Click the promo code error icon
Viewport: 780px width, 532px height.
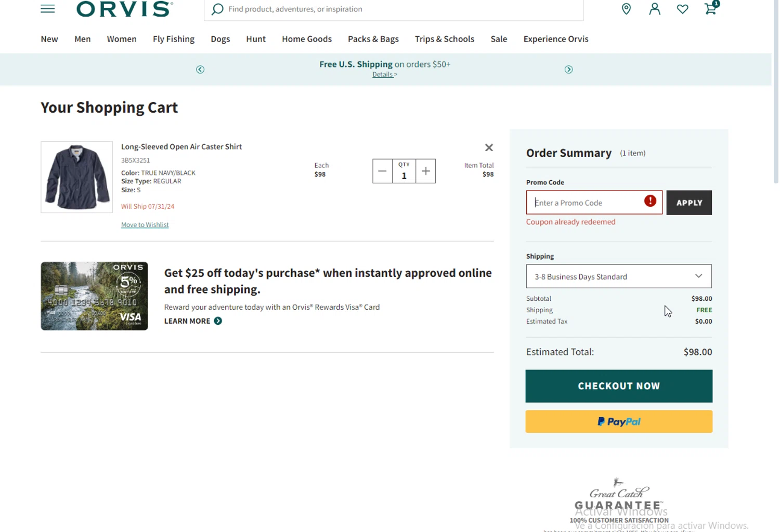[x=650, y=201]
